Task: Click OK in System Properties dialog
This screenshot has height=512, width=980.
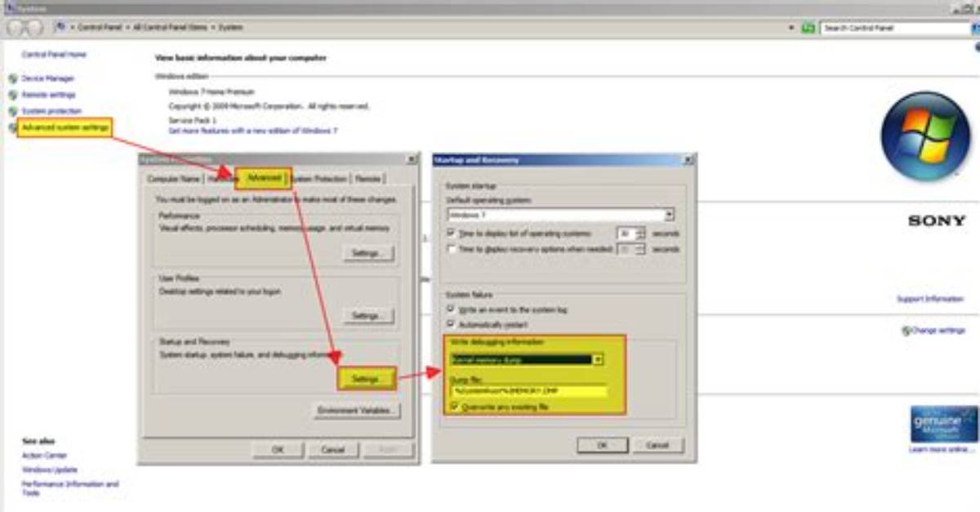Action: [277, 450]
